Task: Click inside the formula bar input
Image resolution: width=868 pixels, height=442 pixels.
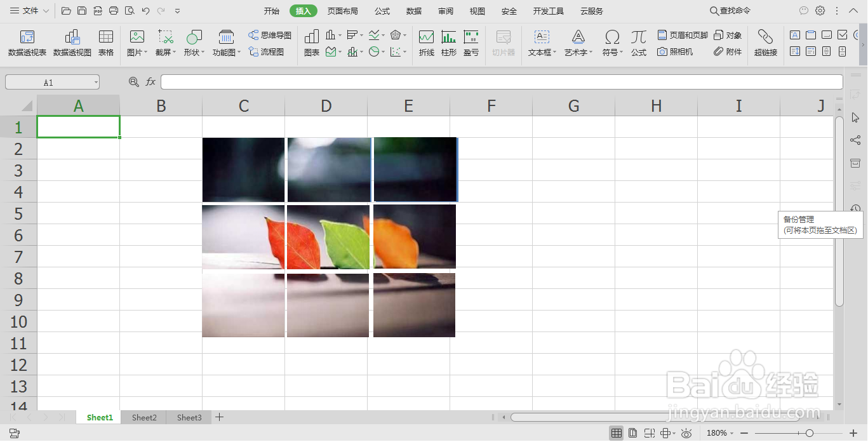Action: 502,82
